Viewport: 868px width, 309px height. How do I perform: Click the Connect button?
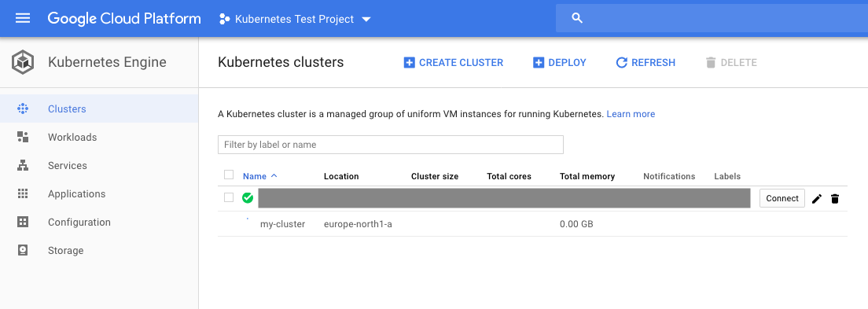tap(782, 198)
